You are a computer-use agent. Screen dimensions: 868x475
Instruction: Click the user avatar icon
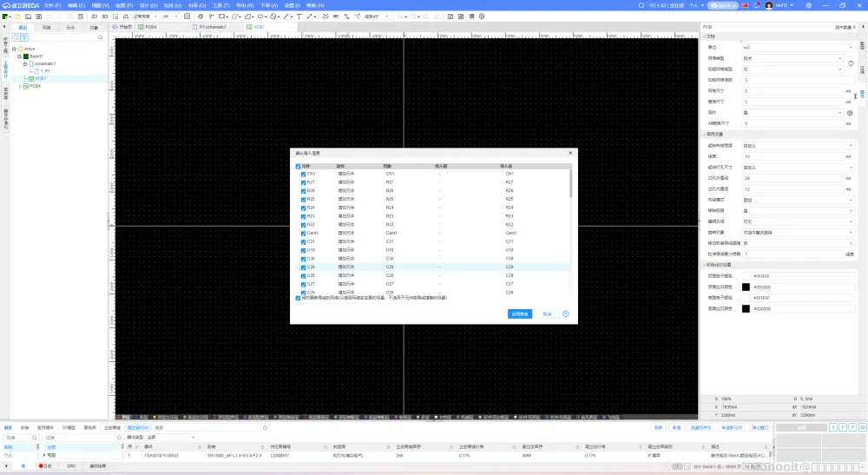point(769,5)
